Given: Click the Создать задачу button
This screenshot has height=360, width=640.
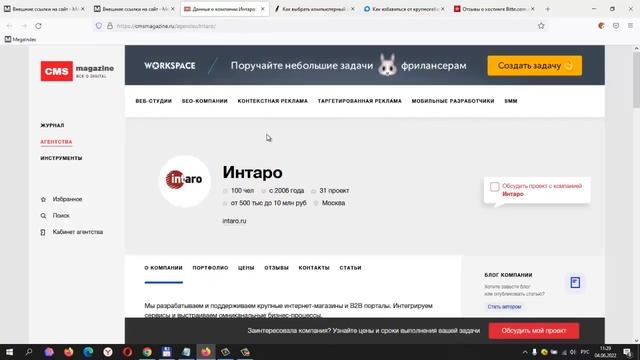Looking at the screenshot, I should [x=535, y=66].
